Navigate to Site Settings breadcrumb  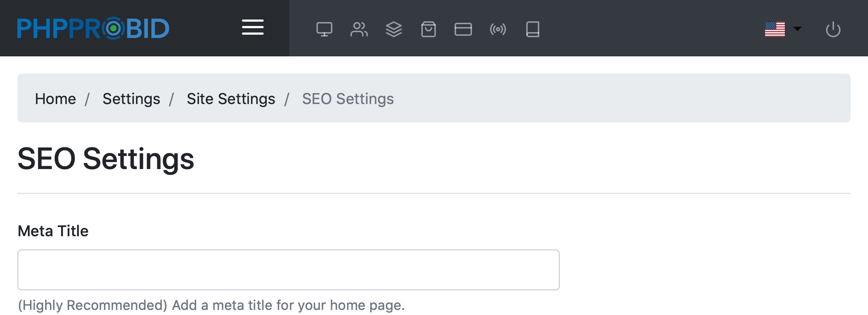(231, 99)
